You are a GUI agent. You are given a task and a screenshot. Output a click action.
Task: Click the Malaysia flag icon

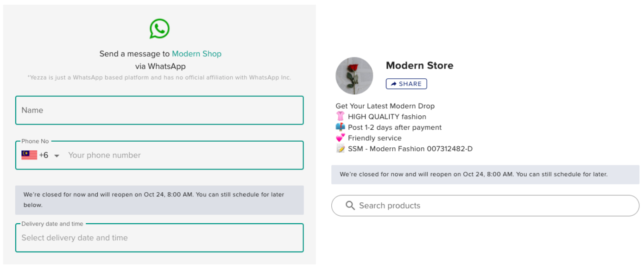click(29, 155)
